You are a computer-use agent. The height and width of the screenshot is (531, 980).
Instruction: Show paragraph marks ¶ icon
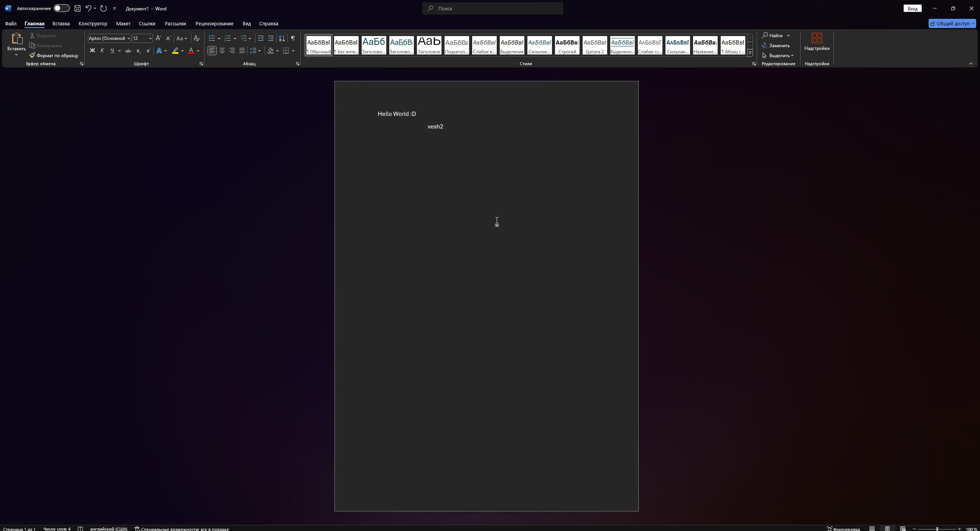tap(293, 38)
